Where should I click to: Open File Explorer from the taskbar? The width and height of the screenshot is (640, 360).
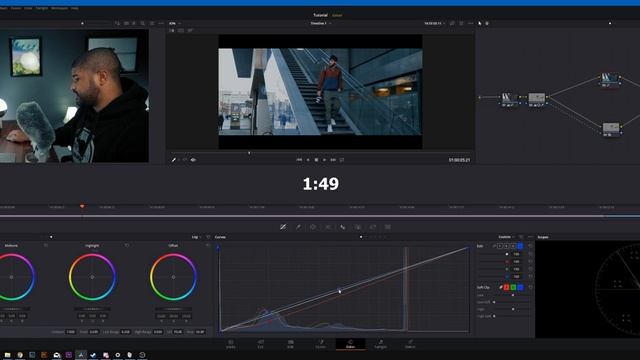(x=7, y=355)
